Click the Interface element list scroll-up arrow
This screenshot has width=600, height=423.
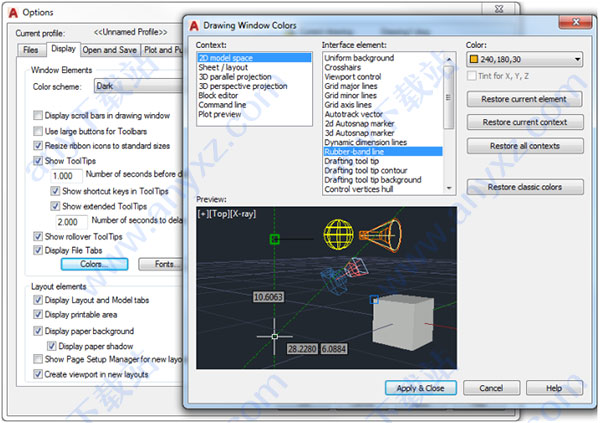click(449, 59)
